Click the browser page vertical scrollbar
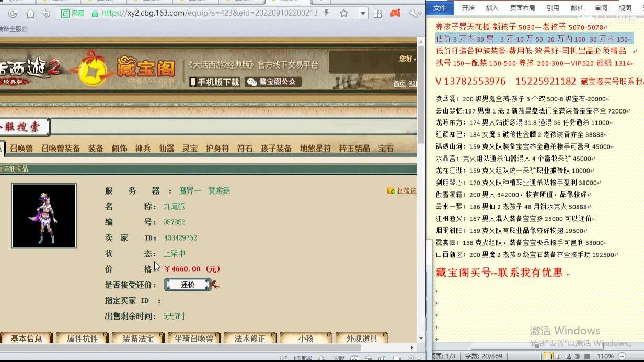The width and height of the screenshot is (644, 362). 421,94
